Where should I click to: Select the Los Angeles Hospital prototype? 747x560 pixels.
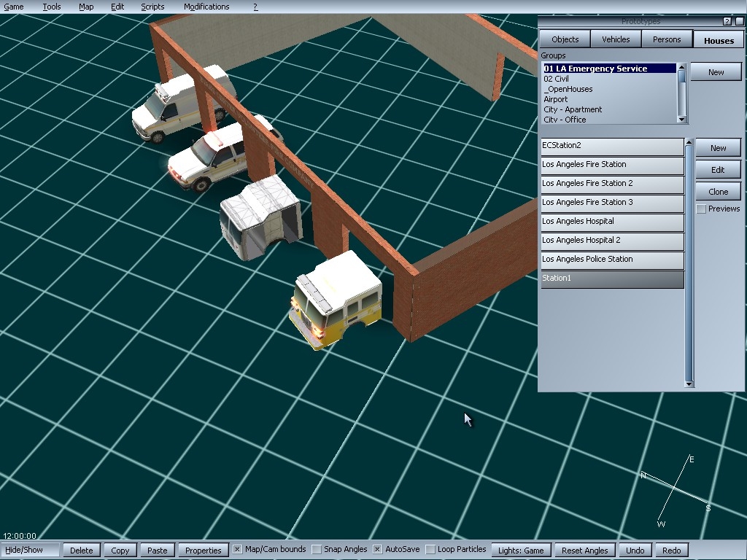pos(612,222)
